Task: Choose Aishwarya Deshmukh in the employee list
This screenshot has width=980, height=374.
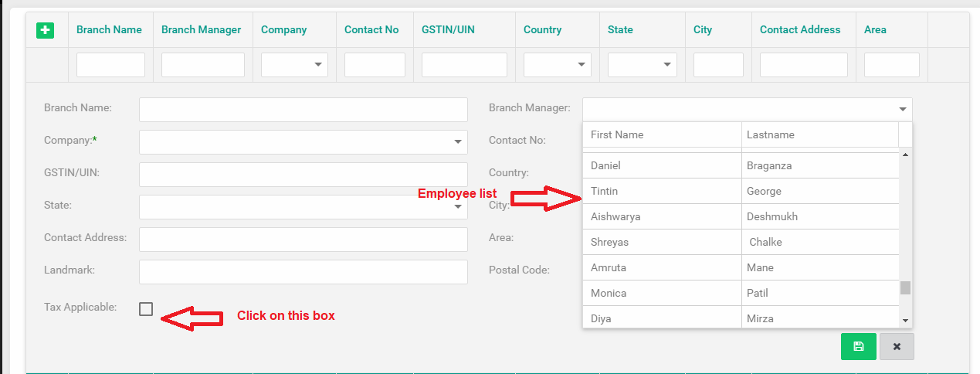Action: [x=663, y=216]
